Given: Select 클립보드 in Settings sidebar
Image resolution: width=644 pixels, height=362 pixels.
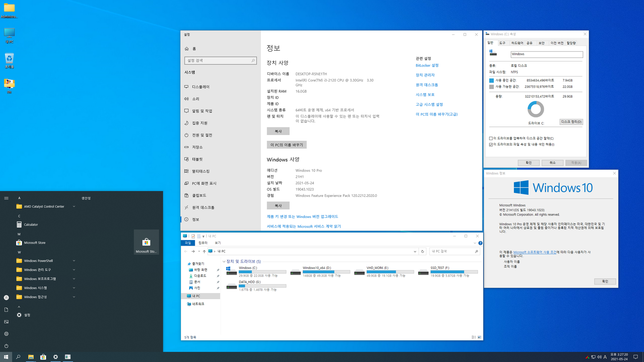Looking at the screenshot, I should (x=220, y=195).
